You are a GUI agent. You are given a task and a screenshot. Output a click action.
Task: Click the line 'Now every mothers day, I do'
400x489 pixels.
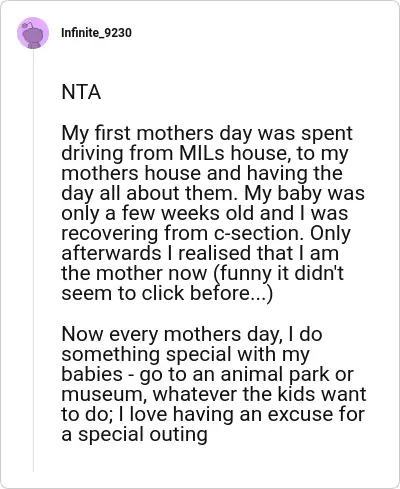[192, 334]
